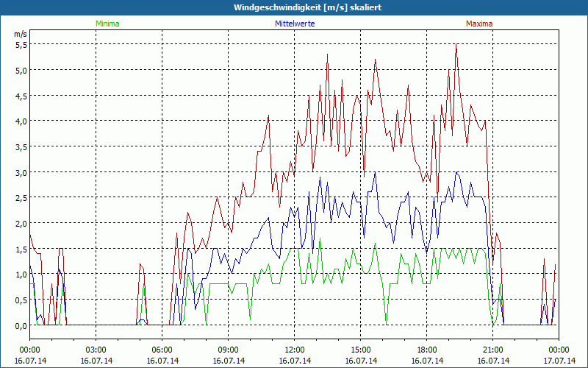Click the 1,5 y-axis value

21,249
